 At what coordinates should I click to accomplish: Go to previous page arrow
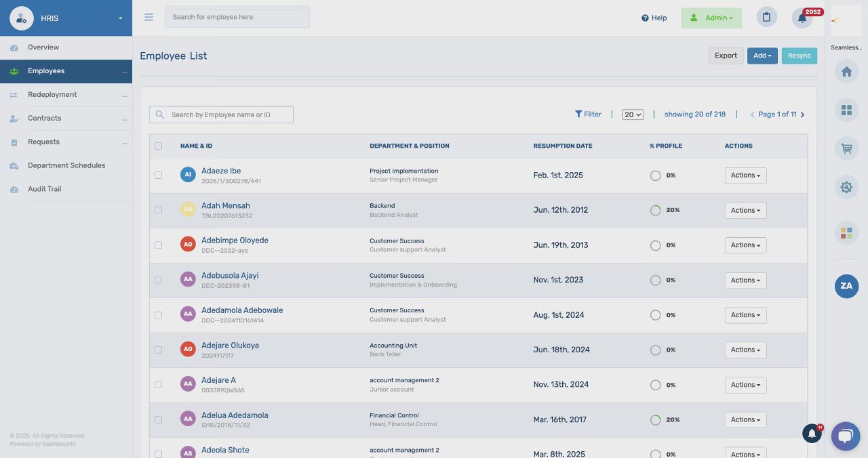pyautogui.click(x=752, y=115)
